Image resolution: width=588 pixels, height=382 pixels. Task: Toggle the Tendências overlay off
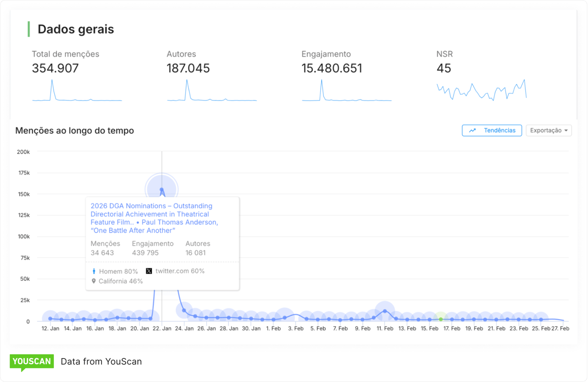[492, 130]
